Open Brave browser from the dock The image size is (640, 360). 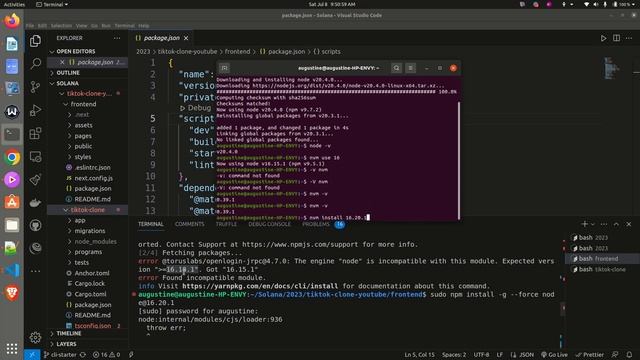[x=12, y=292]
